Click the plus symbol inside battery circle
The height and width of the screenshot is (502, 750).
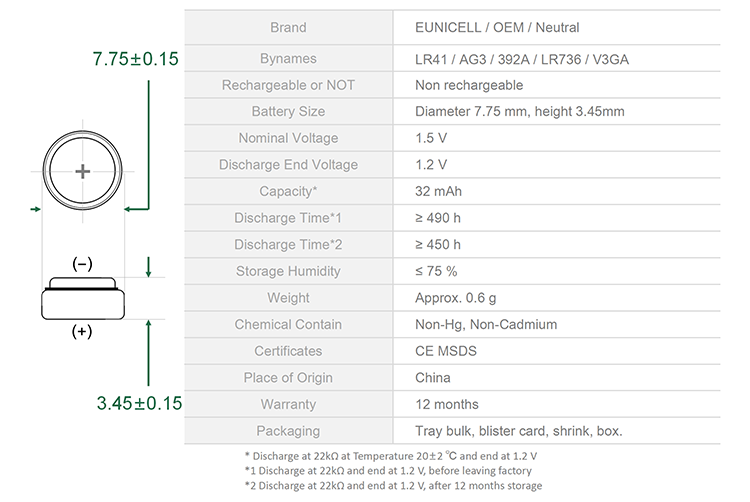point(83,171)
